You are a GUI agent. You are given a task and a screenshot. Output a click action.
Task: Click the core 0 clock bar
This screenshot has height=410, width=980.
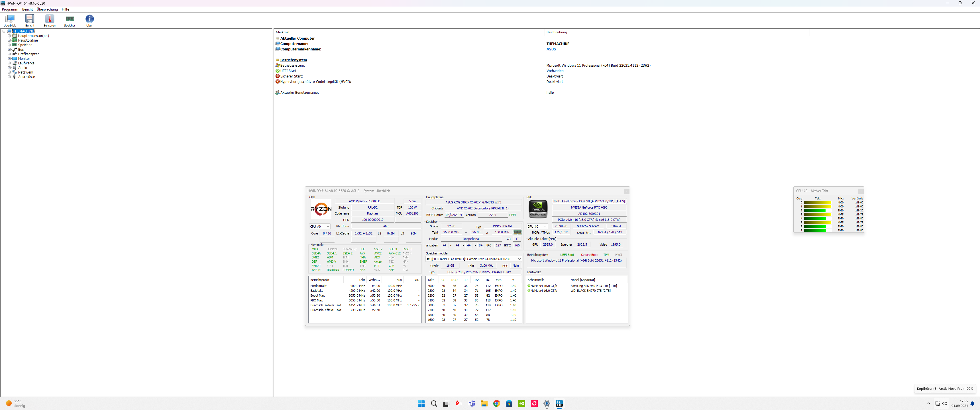coord(817,202)
